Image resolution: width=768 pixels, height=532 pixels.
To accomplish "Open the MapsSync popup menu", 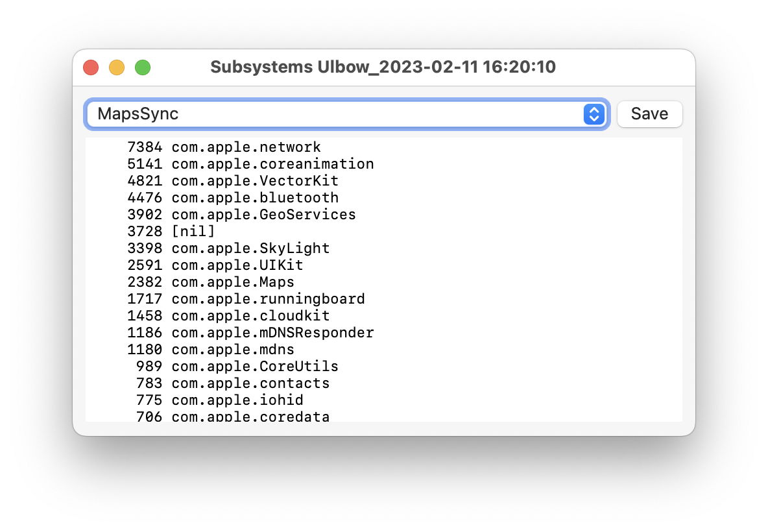I will tap(337, 114).
